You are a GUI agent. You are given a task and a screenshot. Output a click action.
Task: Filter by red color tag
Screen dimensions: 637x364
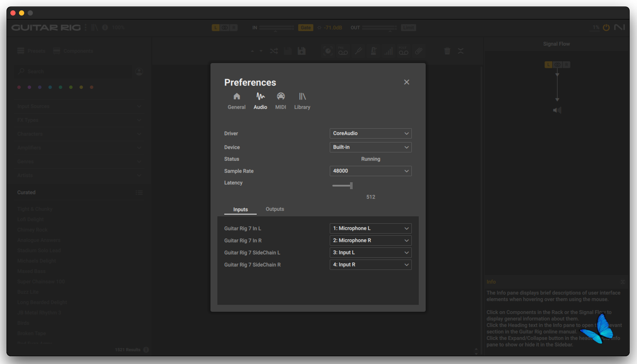pos(19,87)
